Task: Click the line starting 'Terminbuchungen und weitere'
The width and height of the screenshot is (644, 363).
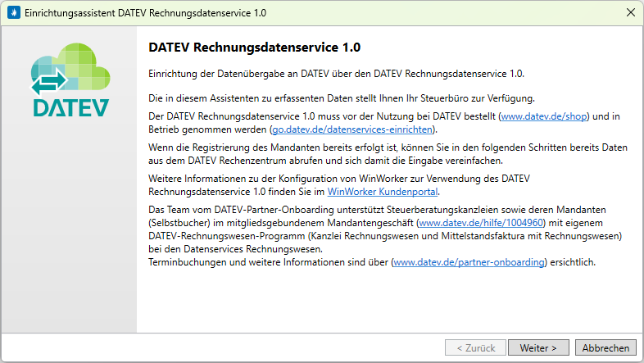Action: click(x=372, y=262)
